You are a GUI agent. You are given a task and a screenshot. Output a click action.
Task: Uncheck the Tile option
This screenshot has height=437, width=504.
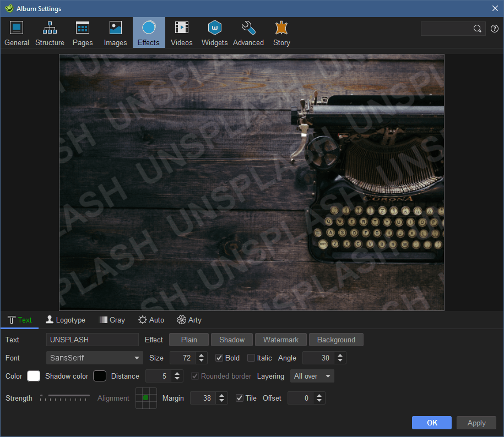240,397
